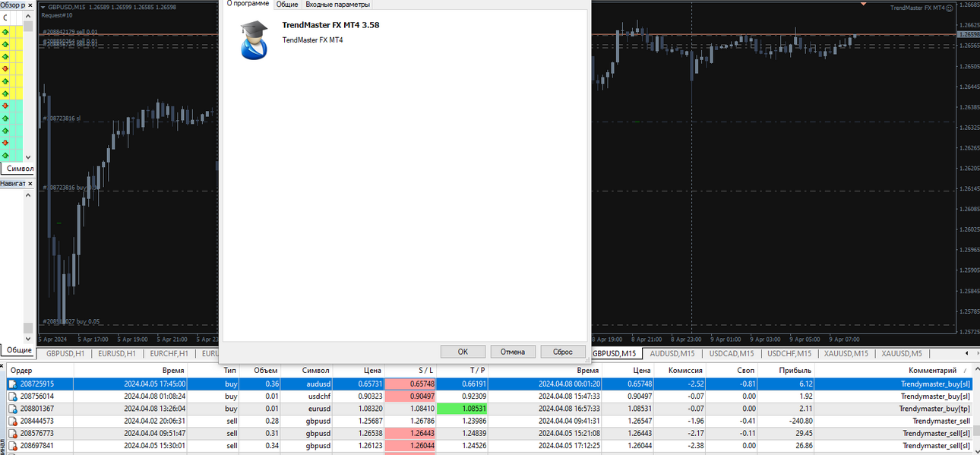Screen dimensions: 980x455
Task: Click the red S/L cell 1.26044
Action: (411, 445)
